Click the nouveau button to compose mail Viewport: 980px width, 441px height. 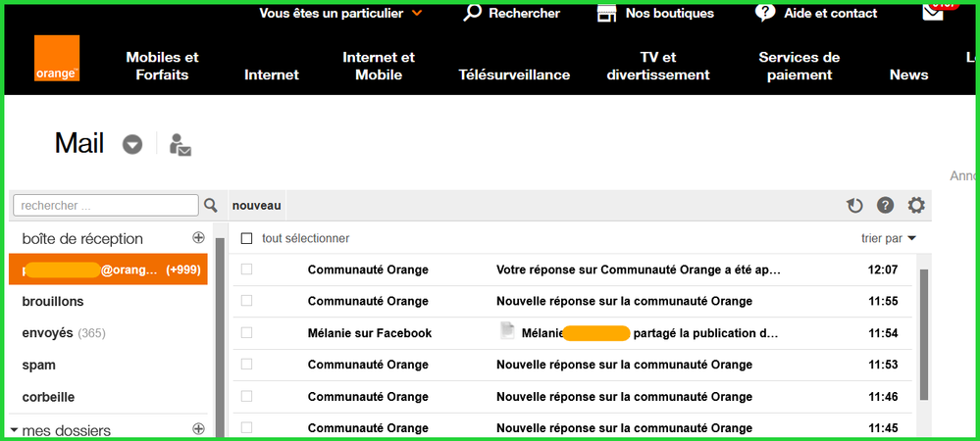point(256,206)
